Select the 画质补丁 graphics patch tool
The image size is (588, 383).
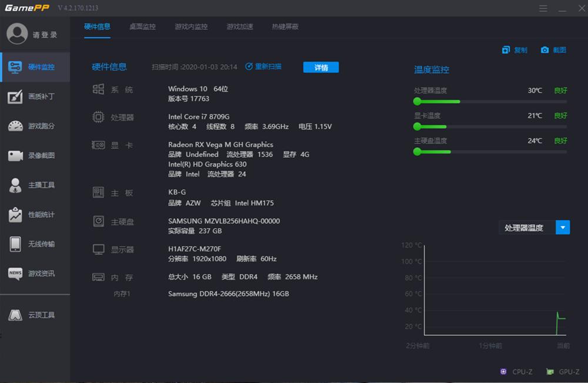35,96
